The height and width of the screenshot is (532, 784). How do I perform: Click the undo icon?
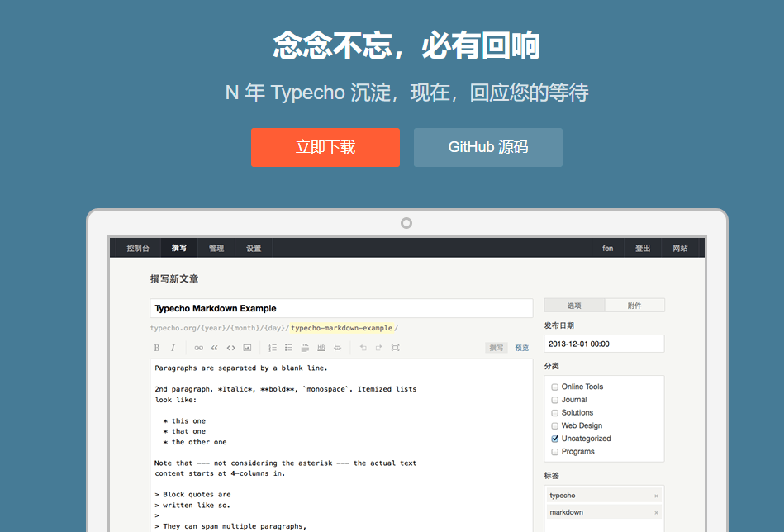[363, 348]
